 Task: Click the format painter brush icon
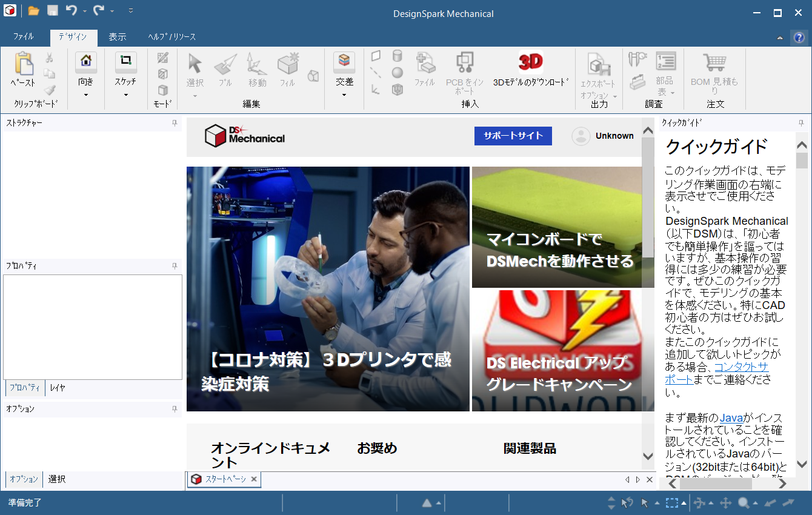click(49, 90)
